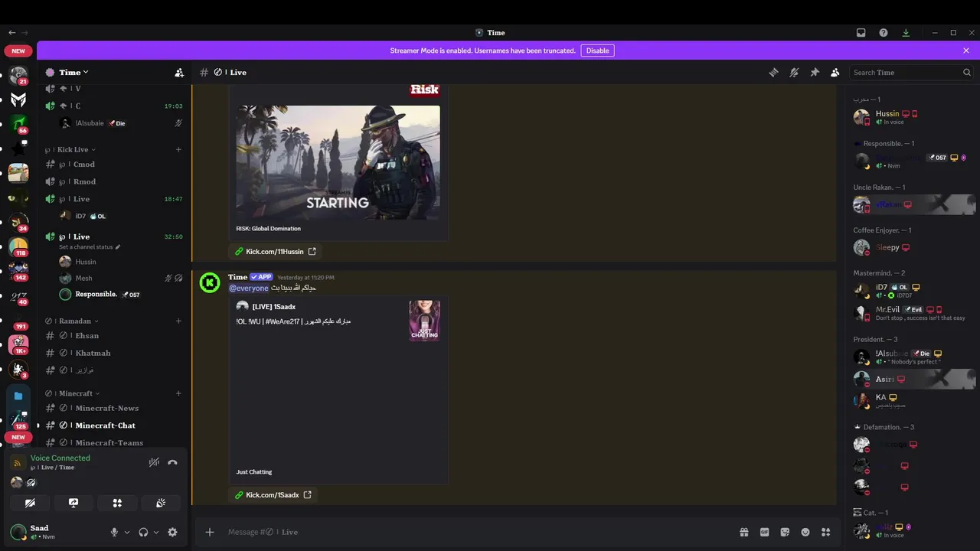The image size is (980, 551).
Task: Deafen with headphones icon in user panel
Action: click(143, 532)
